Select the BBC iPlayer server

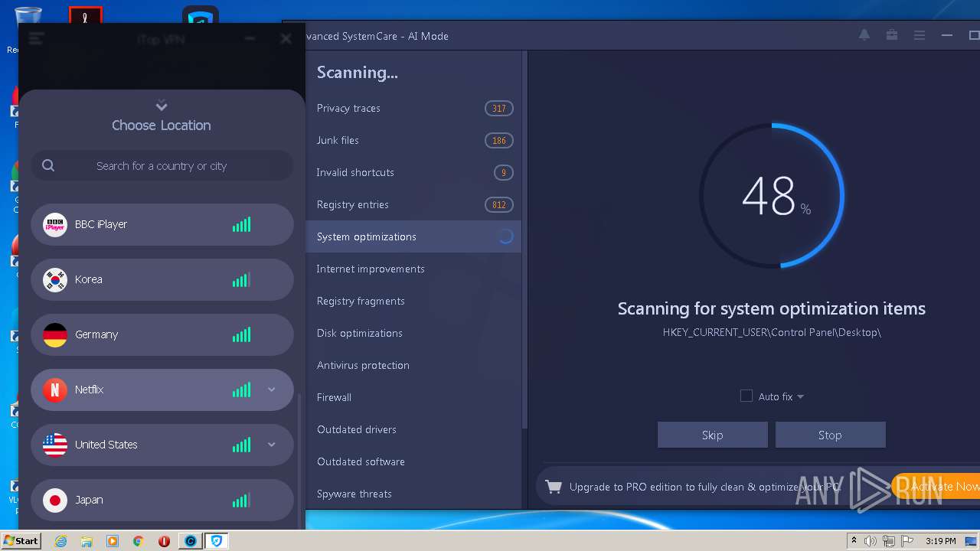[162, 224]
